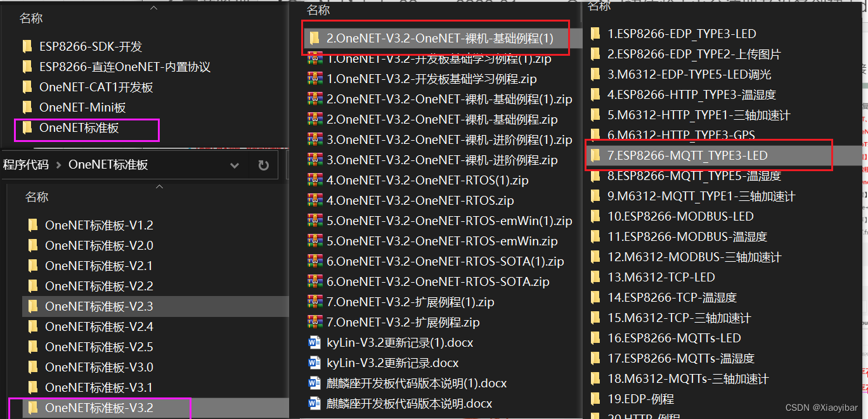Select 17.ESP8266-MQTTs-温湿度 folder name
The image size is (868, 419).
coord(681,358)
